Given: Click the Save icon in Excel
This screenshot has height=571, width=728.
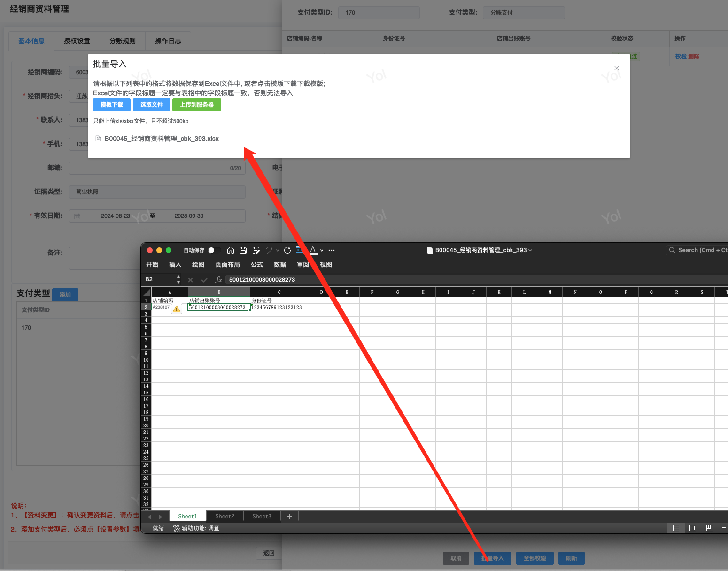Looking at the screenshot, I should pyautogui.click(x=243, y=250).
